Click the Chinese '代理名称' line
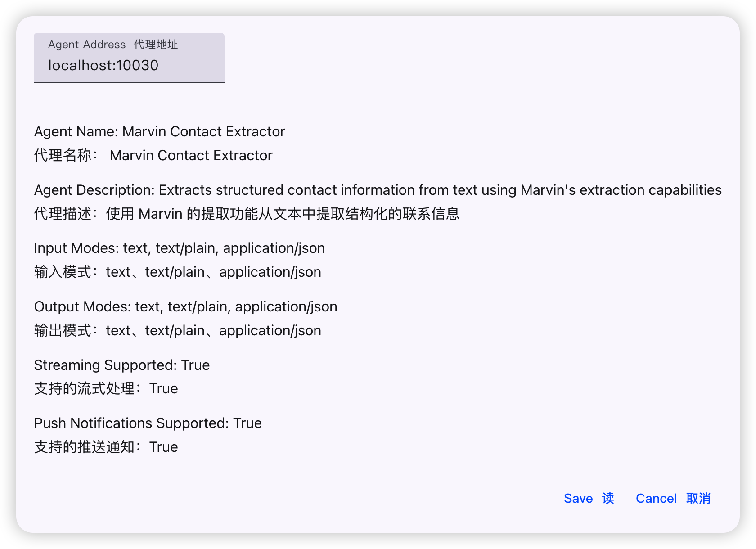Image resolution: width=756 pixels, height=549 pixels. point(153,155)
